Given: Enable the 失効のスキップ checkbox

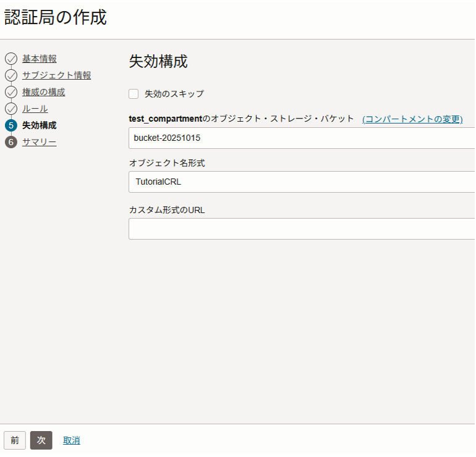Looking at the screenshot, I should tap(134, 94).
